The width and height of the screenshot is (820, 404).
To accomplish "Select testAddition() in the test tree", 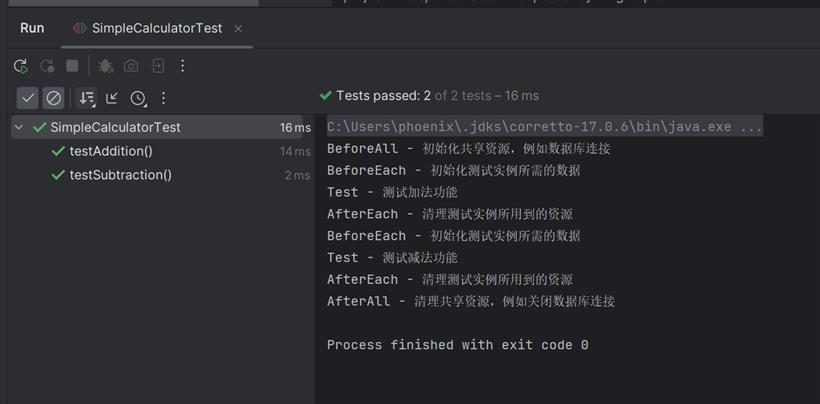I will (110, 152).
